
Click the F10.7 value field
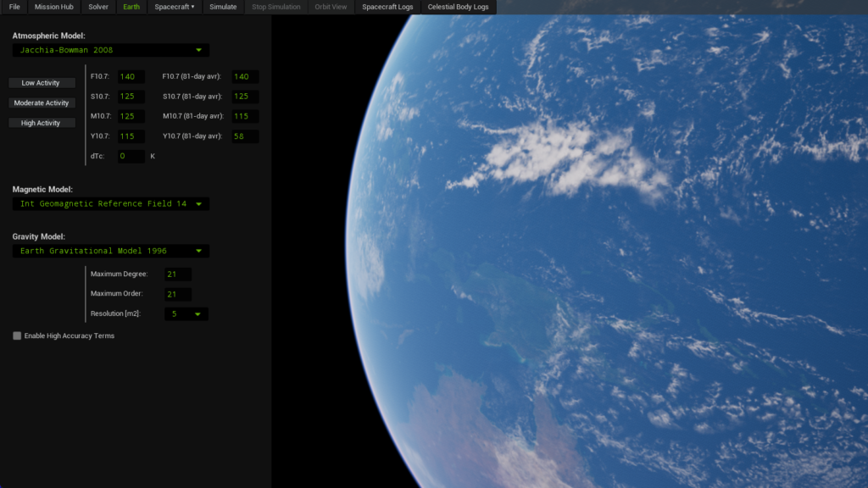coord(131,77)
